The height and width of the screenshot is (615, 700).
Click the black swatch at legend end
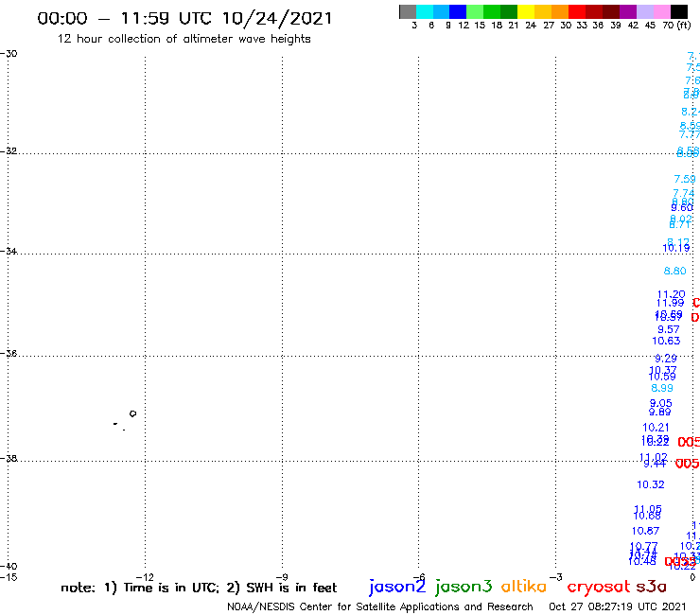[678, 11]
